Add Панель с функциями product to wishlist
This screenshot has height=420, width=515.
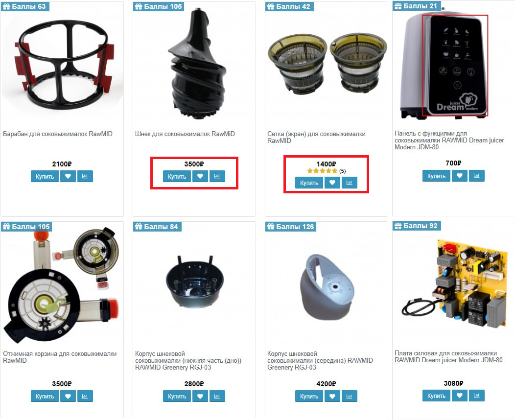(x=460, y=176)
